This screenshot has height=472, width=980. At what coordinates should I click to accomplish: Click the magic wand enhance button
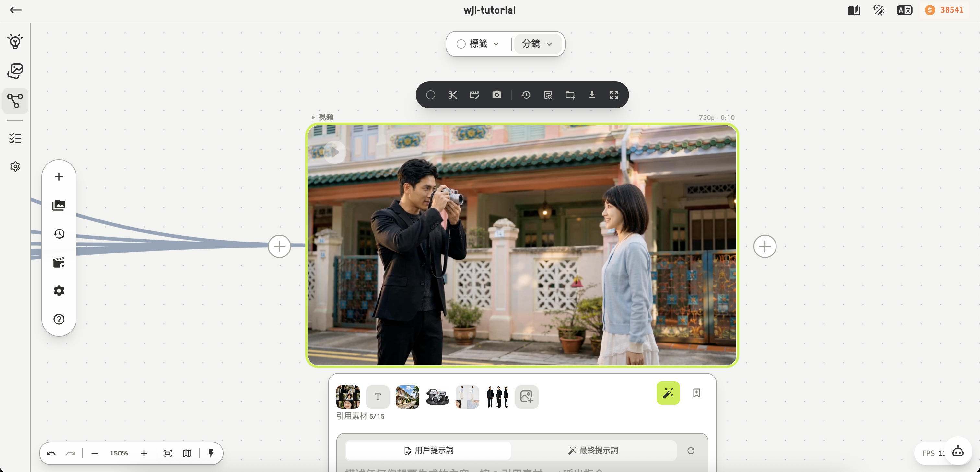pyautogui.click(x=668, y=393)
